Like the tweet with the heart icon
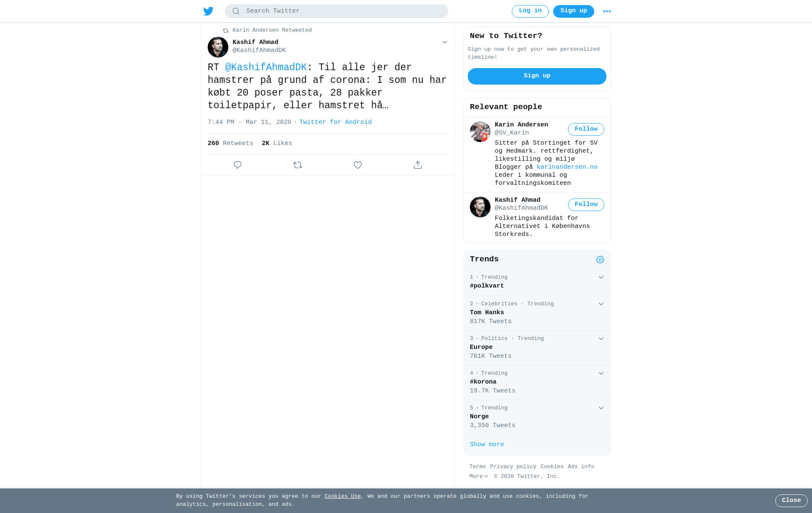The width and height of the screenshot is (812, 513). pyautogui.click(x=358, y=165)
